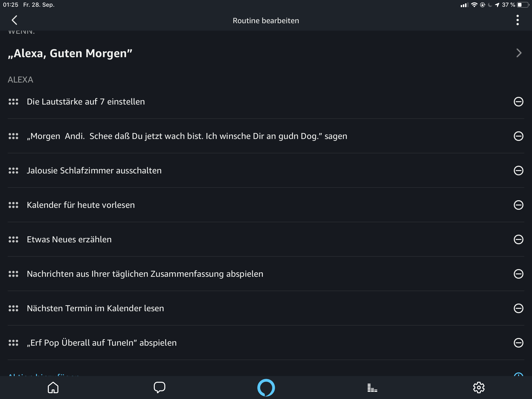
Task: Remove the Erf Pop TuneIn action
Action: (518, 343)
